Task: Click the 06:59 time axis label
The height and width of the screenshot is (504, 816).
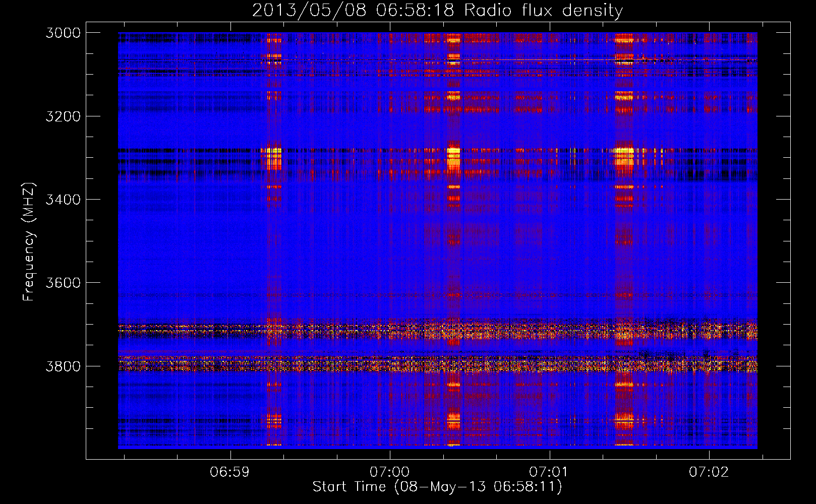Action: (x=230, y=472)
